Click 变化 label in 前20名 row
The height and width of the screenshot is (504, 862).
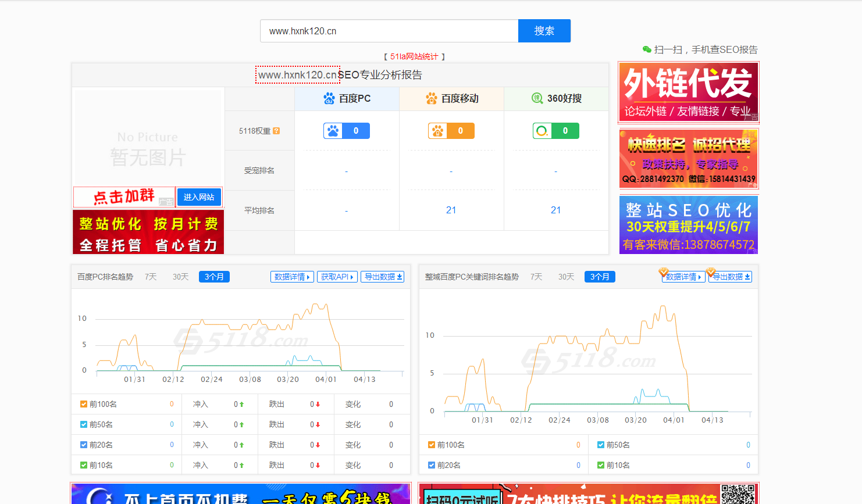pos(353,445)
